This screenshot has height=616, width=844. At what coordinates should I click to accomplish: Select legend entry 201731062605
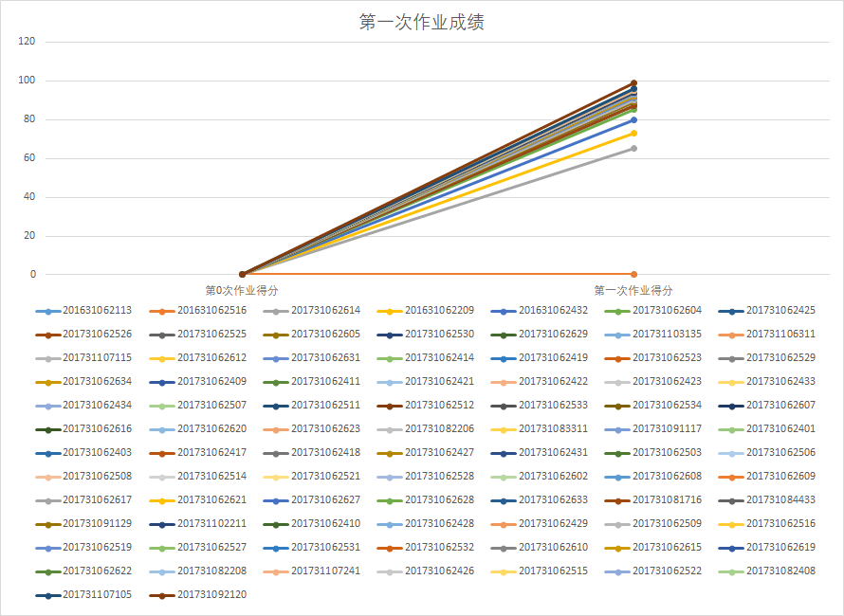pyautogui.click(x=312, y=335)
